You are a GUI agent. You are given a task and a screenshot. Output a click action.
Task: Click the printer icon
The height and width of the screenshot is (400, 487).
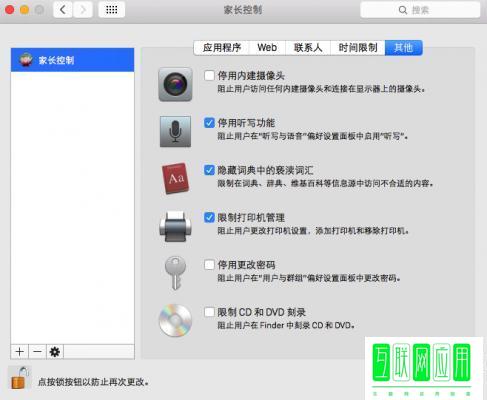coord(175,226)
